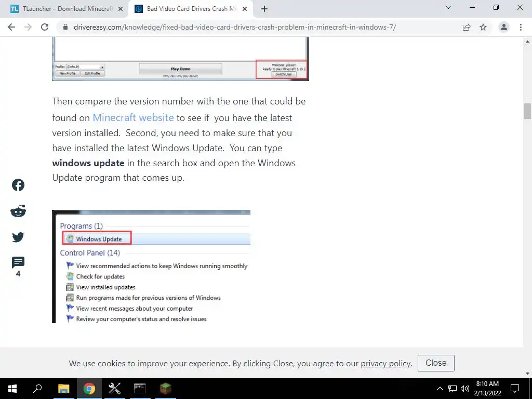Image resolution: width=532 pixels, height=399 pixels.
Task: Open the Chrome profile avatar
Action: [504, 27]
